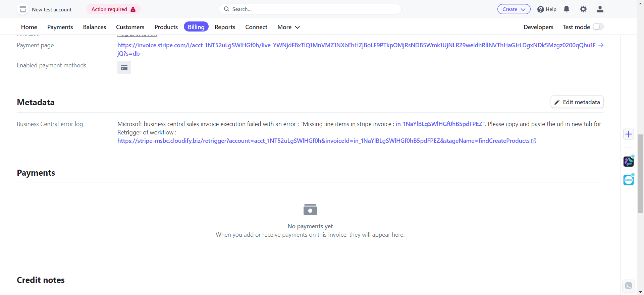This screenshot has width=644, height=295.
Task: Click the Billing tab
Action: (x=196, y=27)
